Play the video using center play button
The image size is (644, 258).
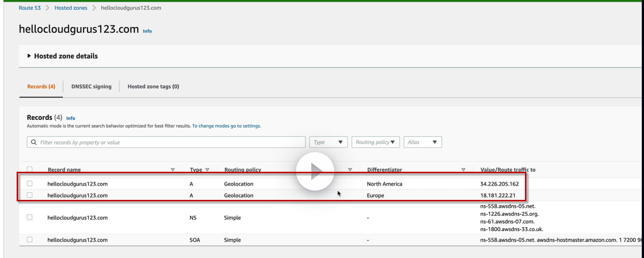pos(315,171)
